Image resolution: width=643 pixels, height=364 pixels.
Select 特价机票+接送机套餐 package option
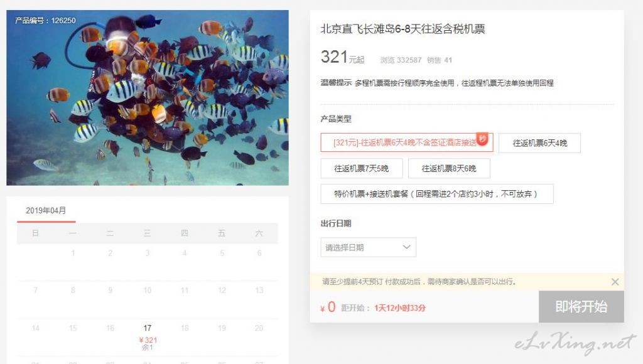tap(437, 194)
